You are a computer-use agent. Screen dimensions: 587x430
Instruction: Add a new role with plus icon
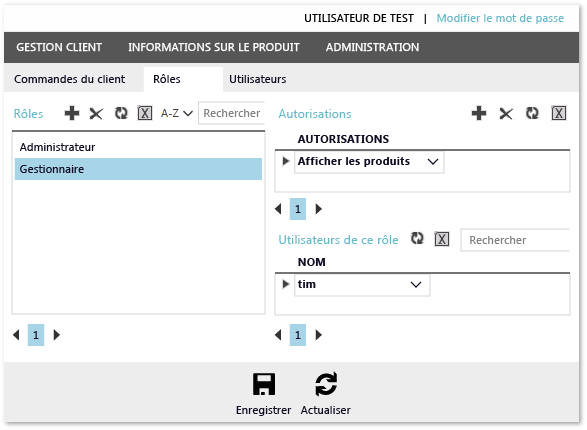[72, 113]
